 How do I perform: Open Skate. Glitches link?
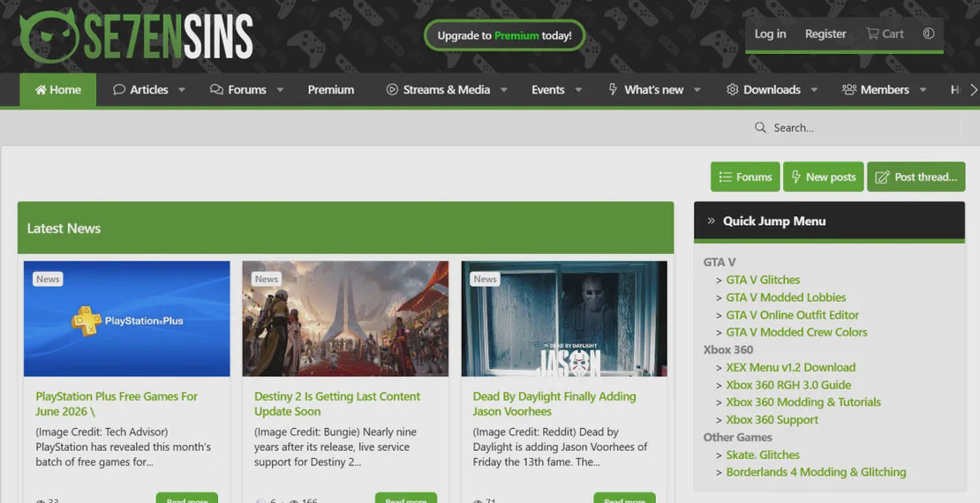(763, 454)
